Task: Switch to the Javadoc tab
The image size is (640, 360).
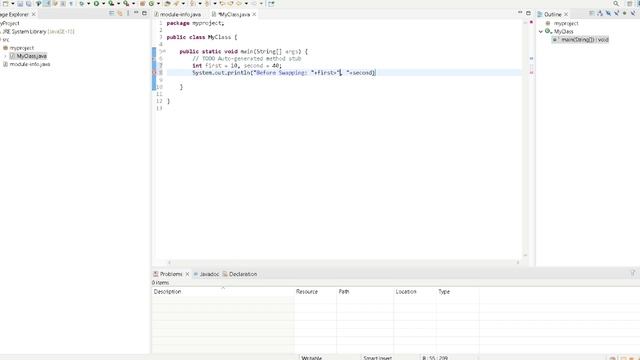Action: [206, 274]
